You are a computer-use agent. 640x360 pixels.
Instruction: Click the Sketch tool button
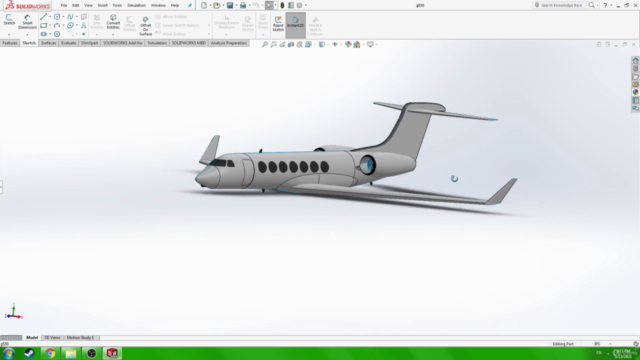(x=9, y=20)
